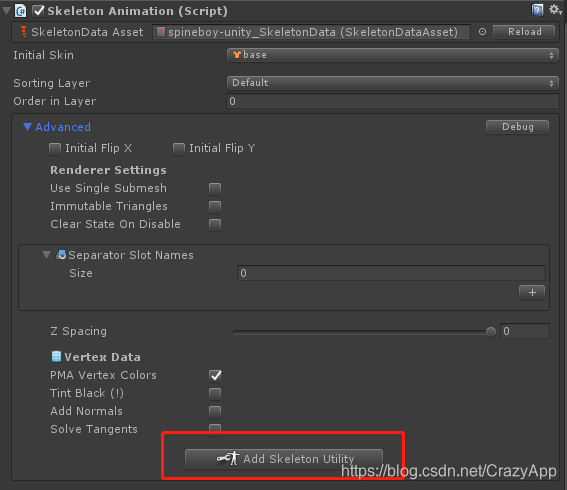
Task: Click the Debug button
Action: (517, 127)
